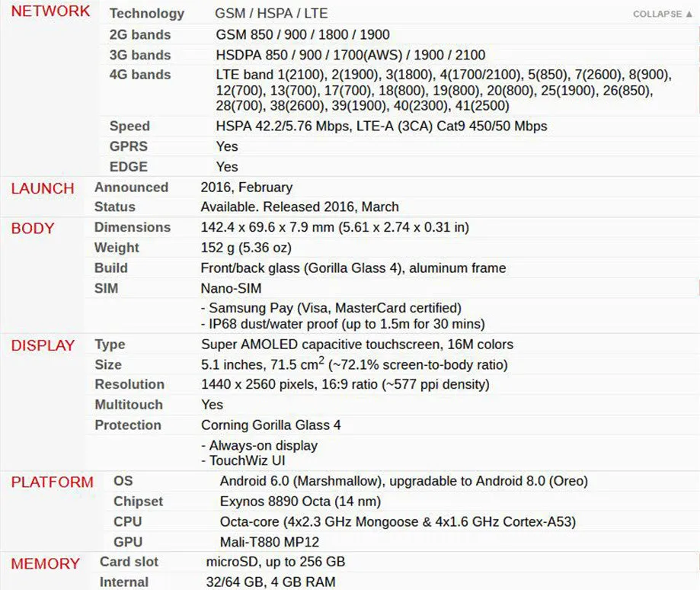Image resolution: width=700 pixels, height=590 pixels.
Task: Select the '142.4 x 69.6 x 7.9 mm' dimensions
Action: pos(335,227)
